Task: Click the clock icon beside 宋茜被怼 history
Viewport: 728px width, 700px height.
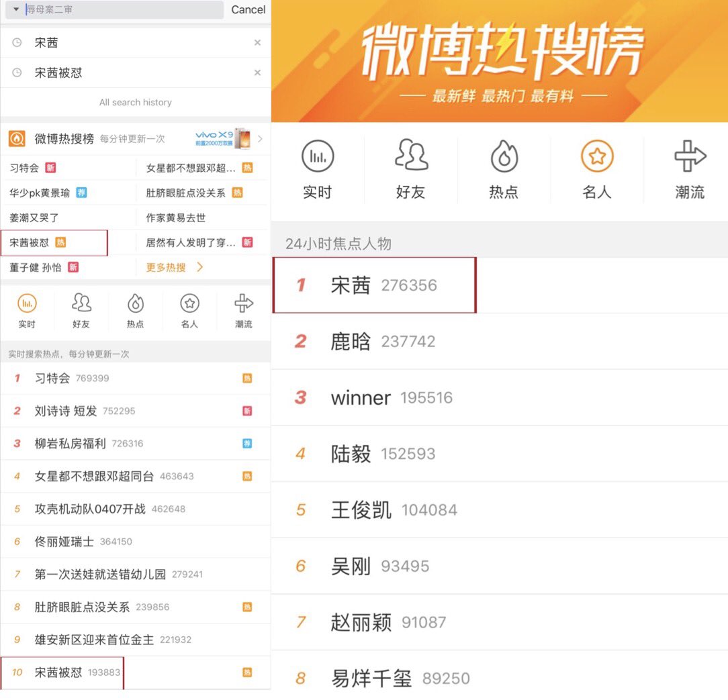Action: point(17,73)
